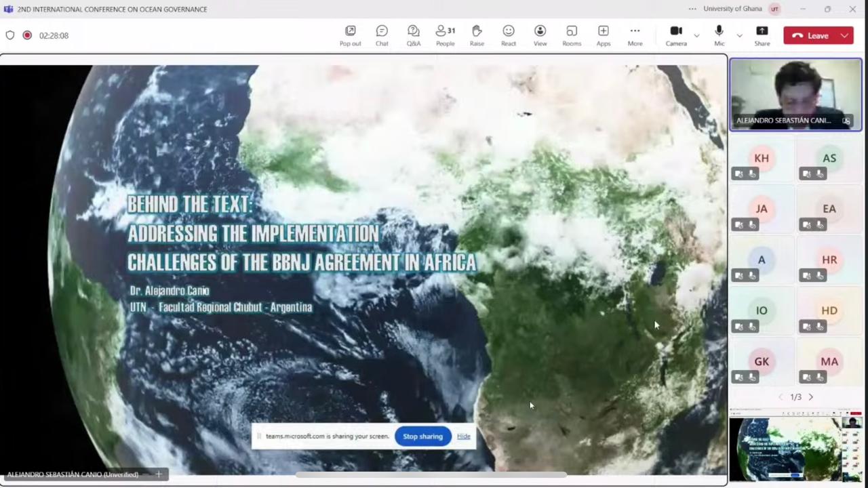This screenshot has height=488, width=868.
Task: Open the Chat panel
Action: point(382,36)
